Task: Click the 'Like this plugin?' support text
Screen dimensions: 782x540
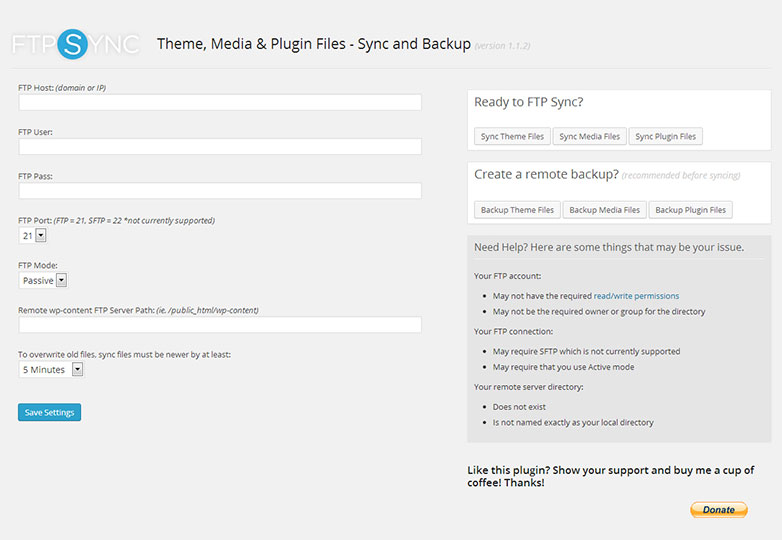Action: click(611, 476)
